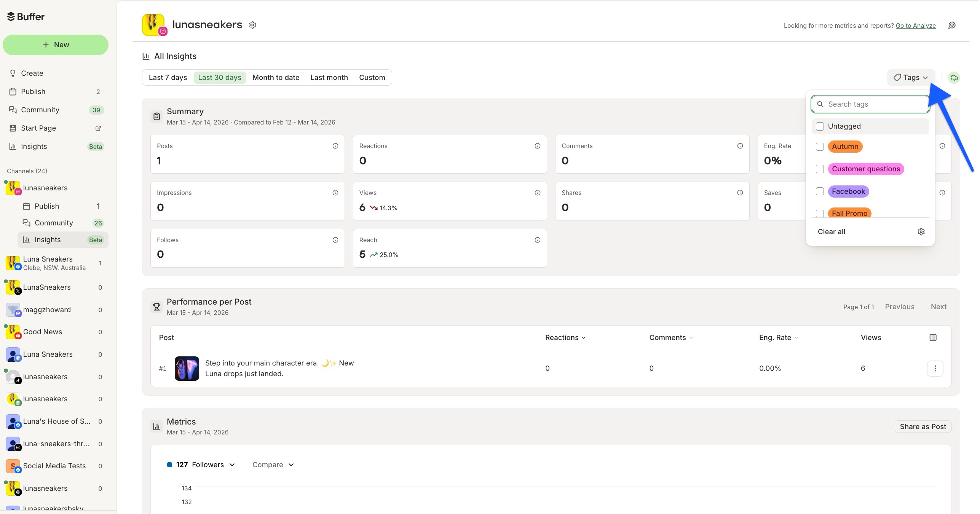Open settings gear beside lunasneakers title
The width and height of the screenshot is (980, 514).
point(252,25)
